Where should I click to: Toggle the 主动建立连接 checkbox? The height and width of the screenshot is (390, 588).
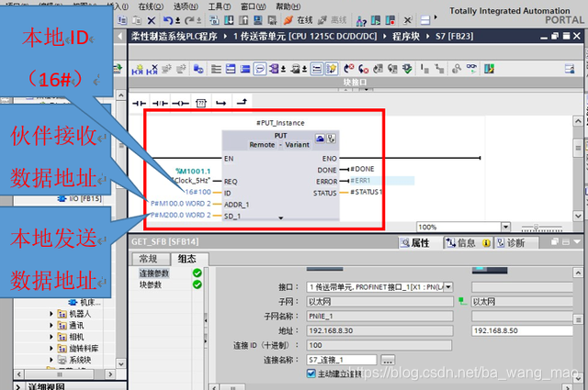point(311,373)
